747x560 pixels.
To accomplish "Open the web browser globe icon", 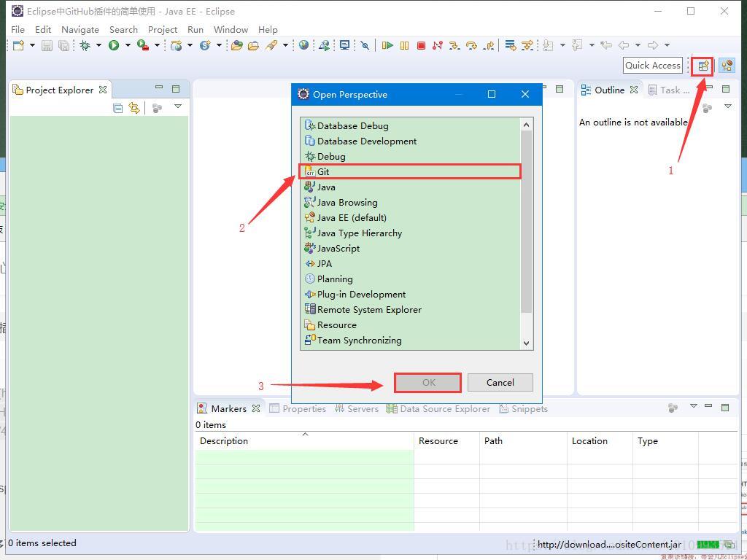I will pyautogui.click(x=304, y=45).
